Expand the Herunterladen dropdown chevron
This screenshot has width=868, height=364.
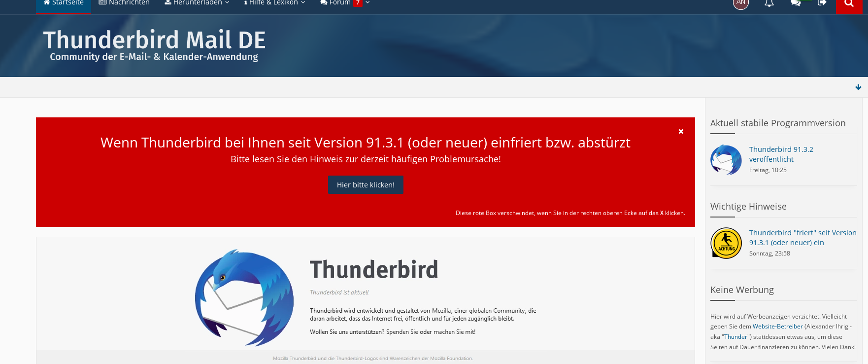pos(227,3)
